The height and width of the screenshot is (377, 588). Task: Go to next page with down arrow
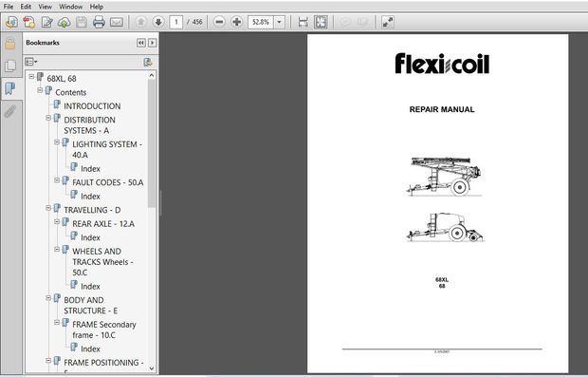point(158,22)
